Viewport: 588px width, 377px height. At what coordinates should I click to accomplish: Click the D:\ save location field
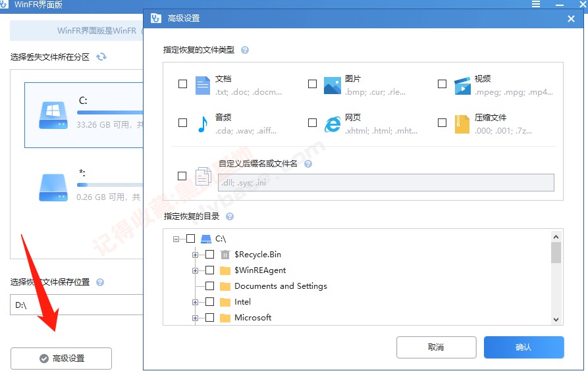click(x=76, y=305)
